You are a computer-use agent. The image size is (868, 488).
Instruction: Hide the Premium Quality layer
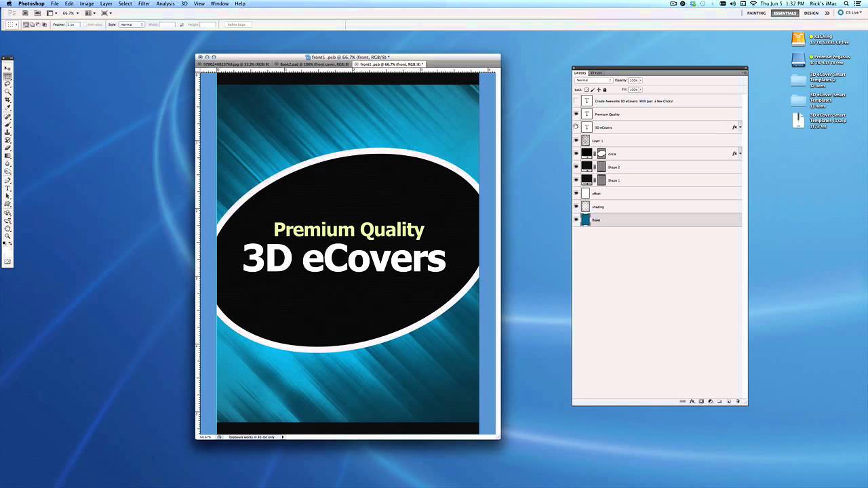pos(576,114)
